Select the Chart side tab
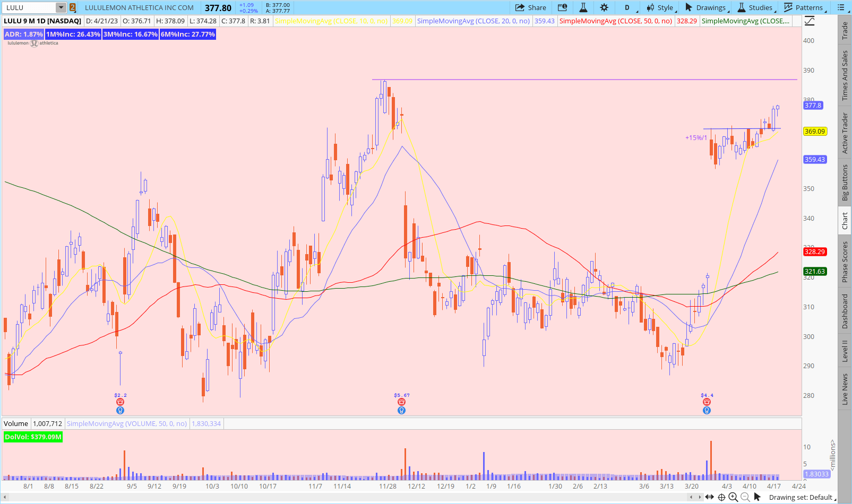Viewport: 852px width, 504px height. click(845, 221)
